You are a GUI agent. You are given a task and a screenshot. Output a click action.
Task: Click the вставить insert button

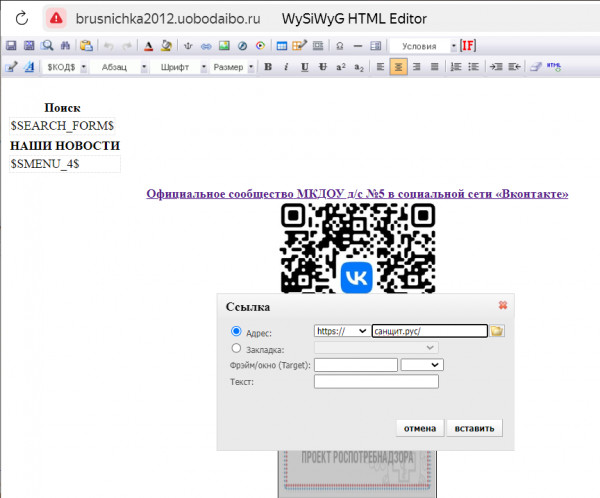point(474,428)
